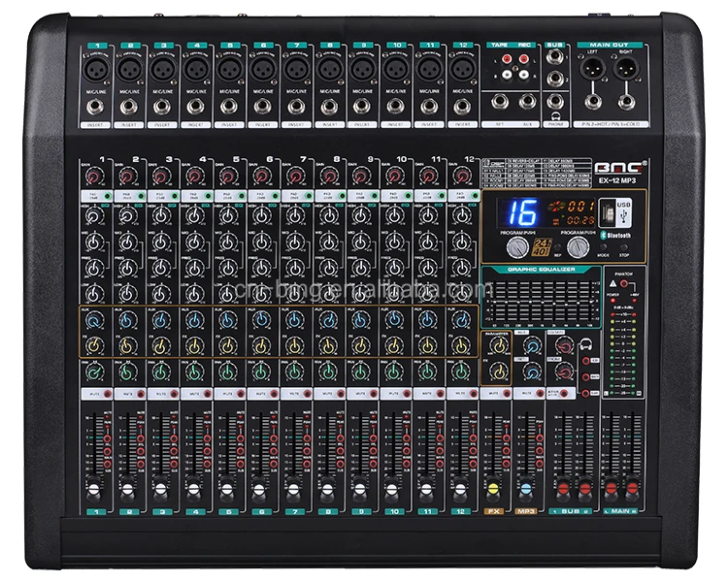Click the channel 8 green PAN knob

[328, 372]
